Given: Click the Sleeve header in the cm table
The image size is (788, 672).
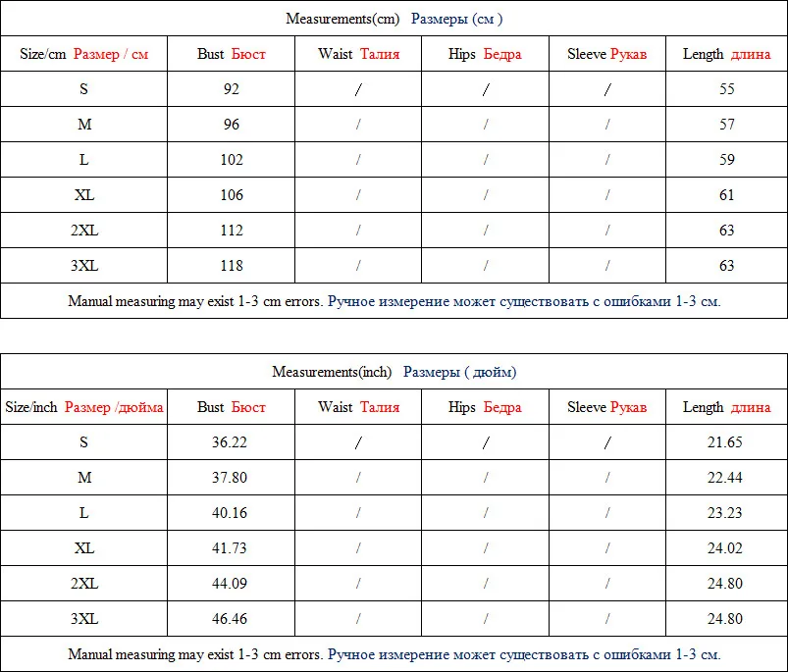Looking at the screenshot, I should pos(607,54).
